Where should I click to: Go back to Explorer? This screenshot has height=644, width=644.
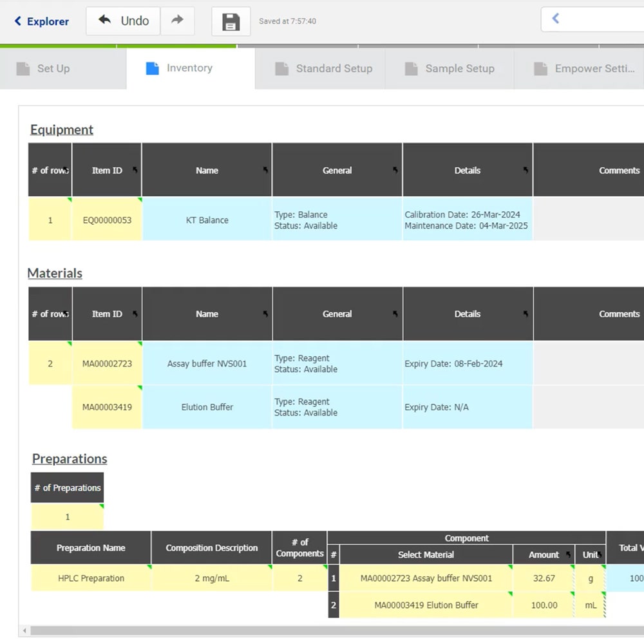pyautogui.click(x=41, y=21)
